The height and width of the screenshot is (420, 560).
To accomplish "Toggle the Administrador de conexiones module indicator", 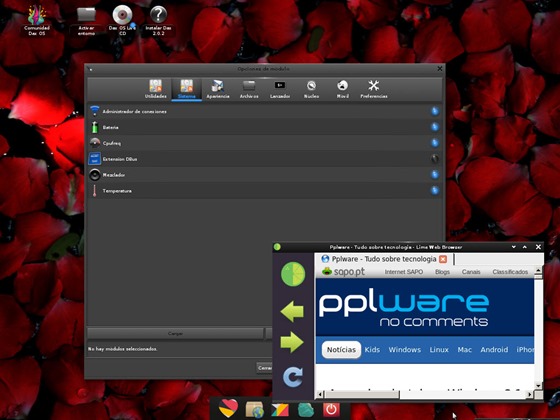I will pos(435,111).
